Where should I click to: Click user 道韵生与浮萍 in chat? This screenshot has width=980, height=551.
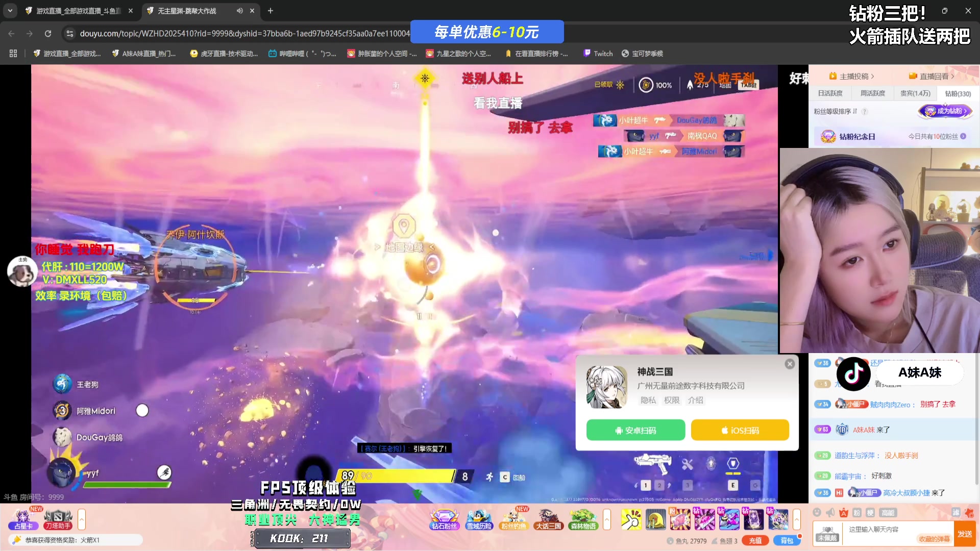[x=854, y=456]
